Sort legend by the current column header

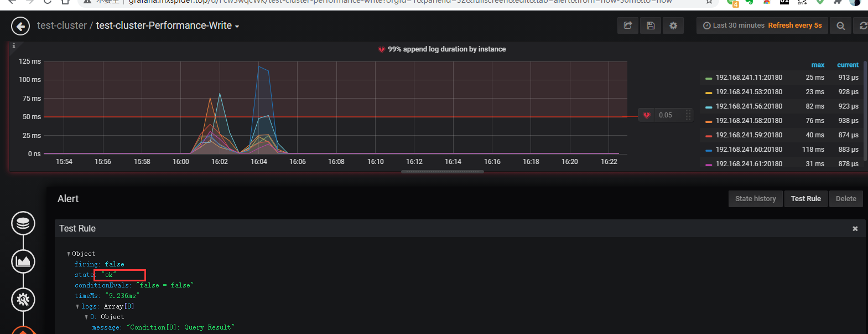848,65
